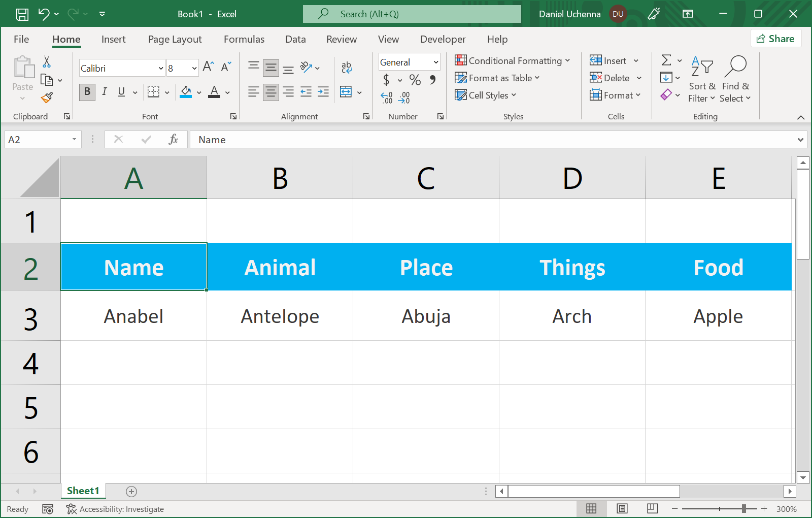The width and height of the screenshot is (812, 518).
Task: Apply Percent Style number format
Action: pyautogui.click(x=415, y=80)
